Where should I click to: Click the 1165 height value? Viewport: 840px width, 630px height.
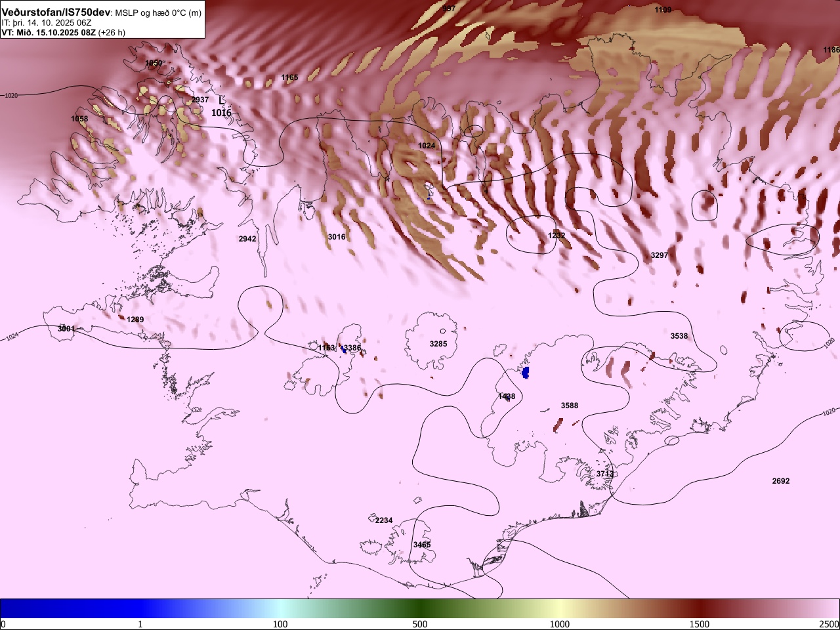[x=289, y=77]
